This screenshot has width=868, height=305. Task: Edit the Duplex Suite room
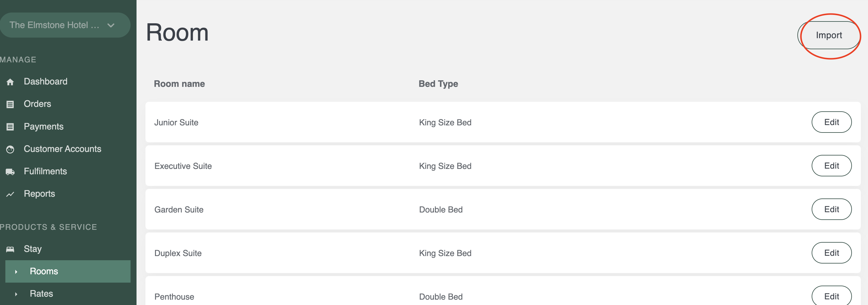click(831, 253)
